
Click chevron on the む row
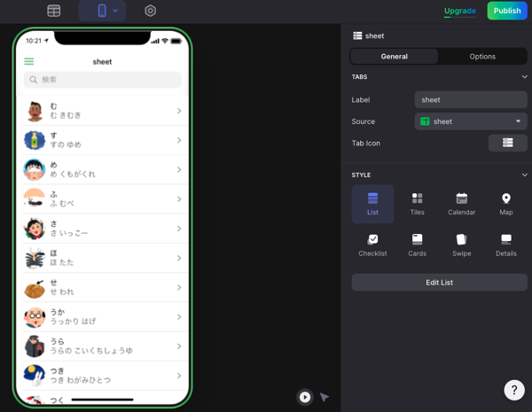click(x=179, y=111)
